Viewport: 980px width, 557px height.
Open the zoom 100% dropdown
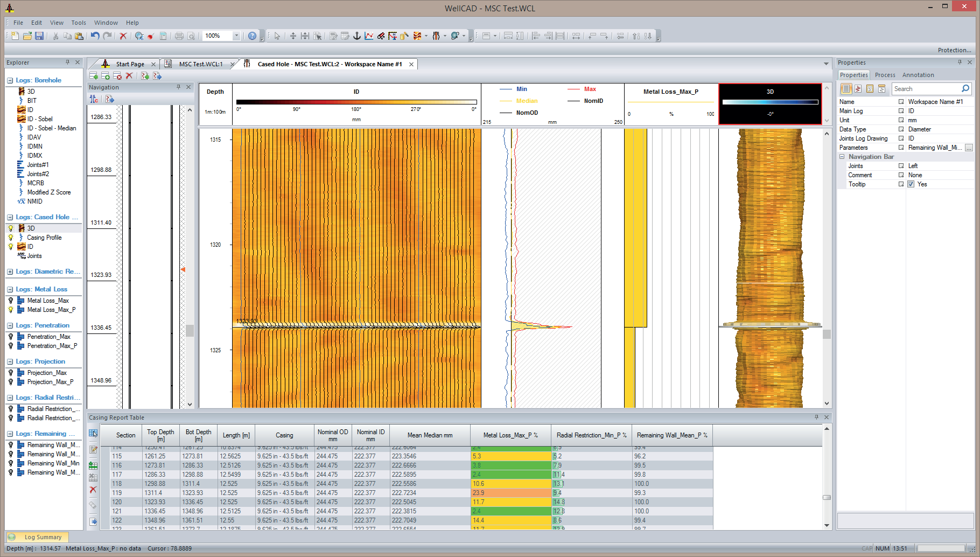click(x=236, y=36)
